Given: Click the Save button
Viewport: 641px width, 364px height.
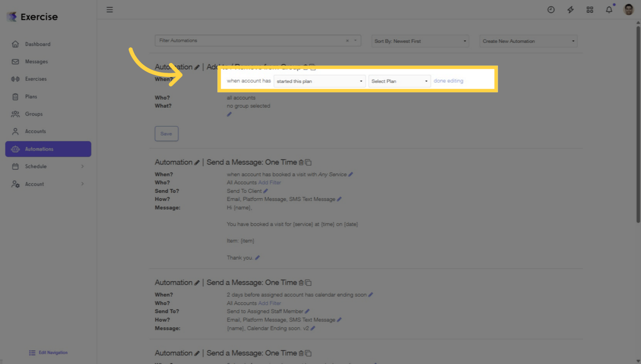Looking at the screenshot, I should (x=166, y=134).
